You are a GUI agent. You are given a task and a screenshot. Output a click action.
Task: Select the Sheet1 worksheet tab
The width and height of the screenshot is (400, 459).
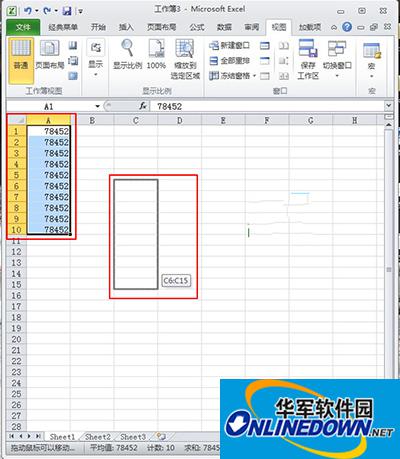coord(62,436)
